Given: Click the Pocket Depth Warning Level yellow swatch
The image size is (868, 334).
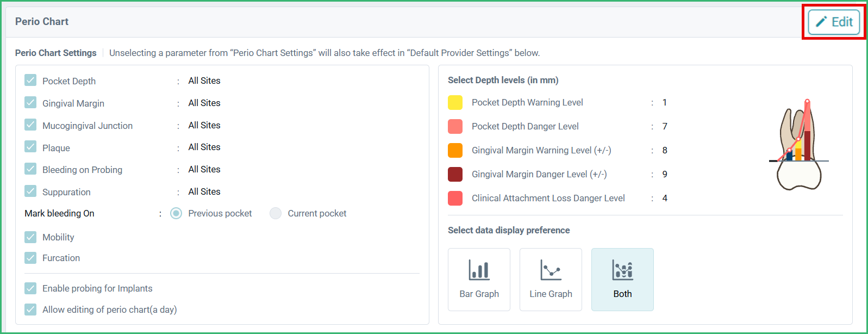Looking at the screenshot, I should [455, 102].
